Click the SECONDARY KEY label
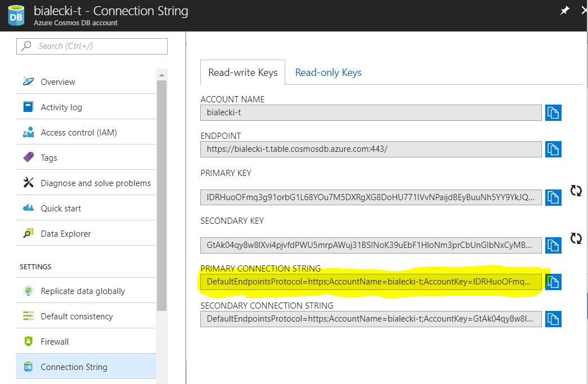The width and height of the screenshot is (588, 384). 232,221
